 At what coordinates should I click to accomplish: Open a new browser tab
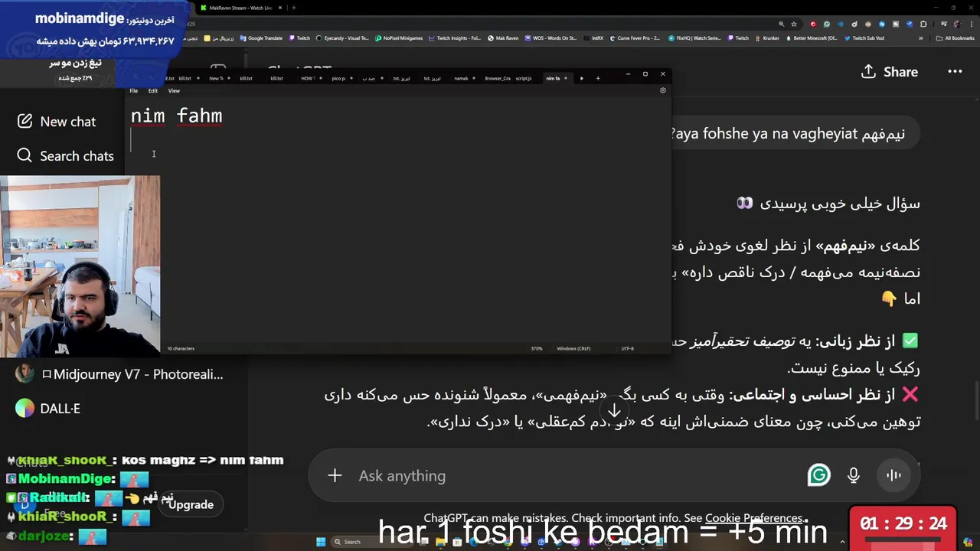(294, 8)
